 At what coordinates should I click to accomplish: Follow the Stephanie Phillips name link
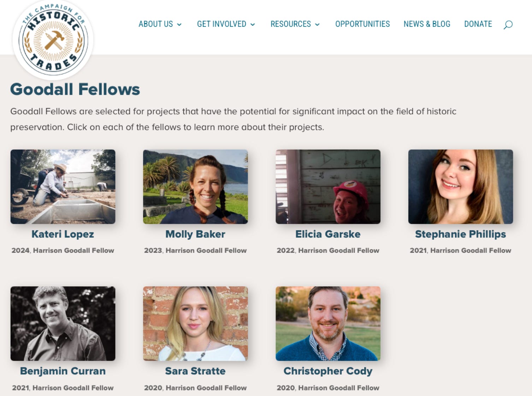(x=460, y=234)
